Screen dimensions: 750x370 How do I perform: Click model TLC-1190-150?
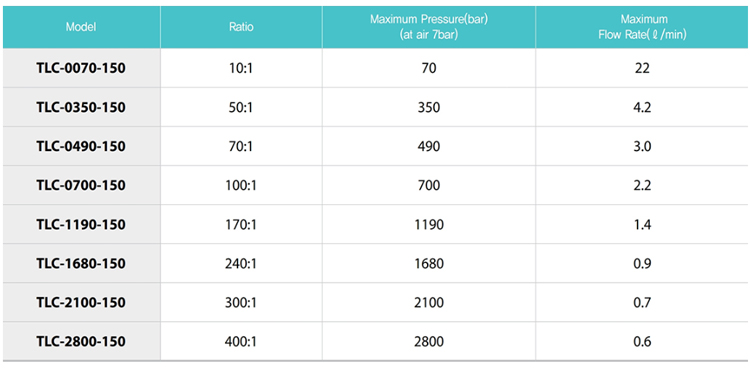[x=81, y=224]
